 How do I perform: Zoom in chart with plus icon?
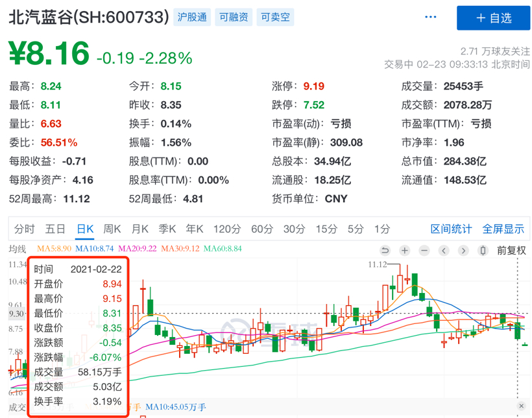[x=404, y=251]
